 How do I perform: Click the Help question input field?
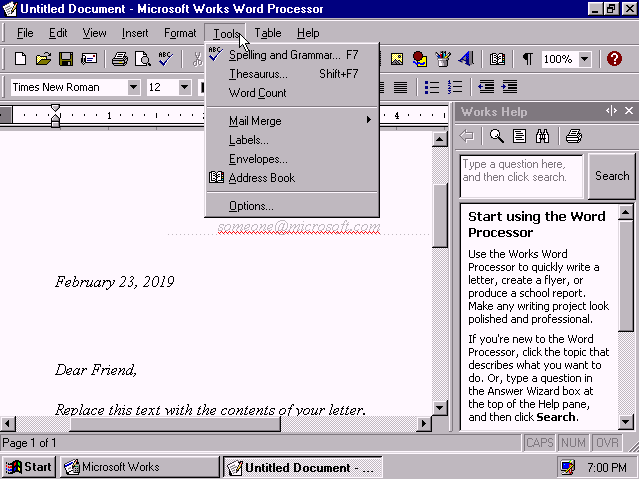pyautogui.click(x=522, y=176)
